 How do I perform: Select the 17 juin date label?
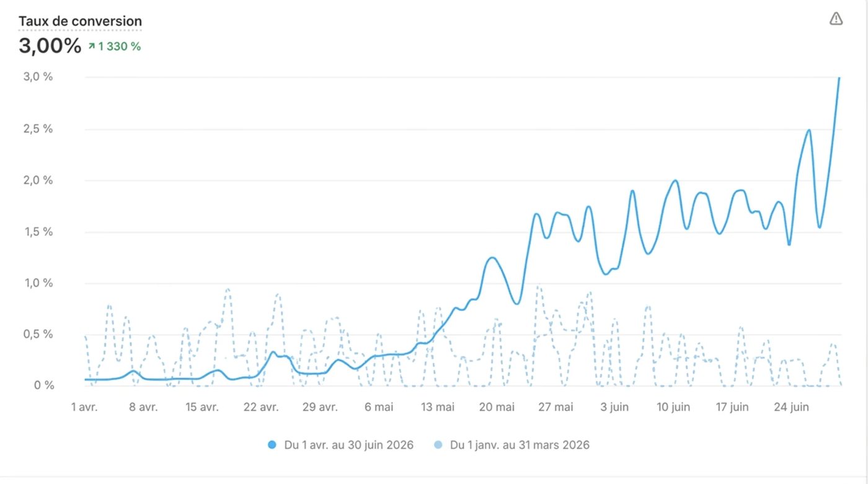[x=732, y=407]
